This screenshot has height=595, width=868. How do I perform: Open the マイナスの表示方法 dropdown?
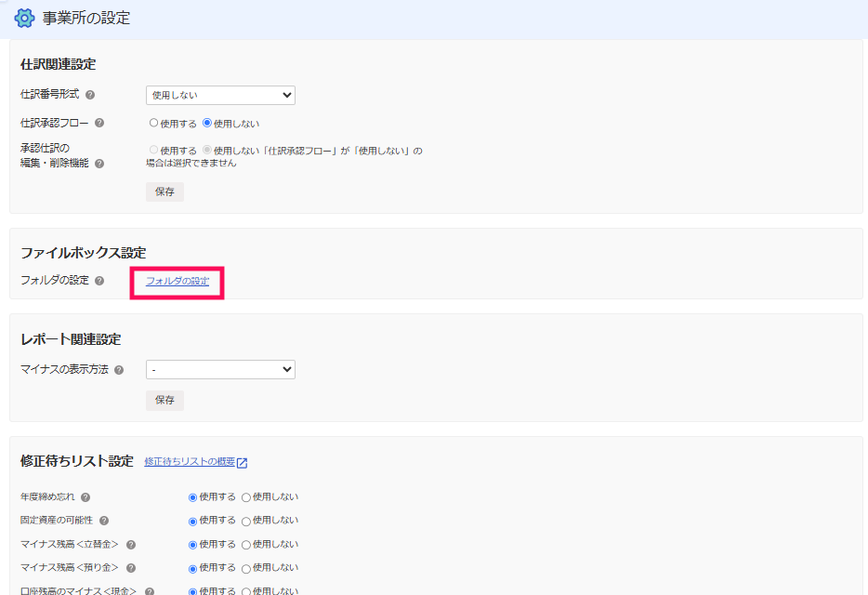click(x=220, y=369)
